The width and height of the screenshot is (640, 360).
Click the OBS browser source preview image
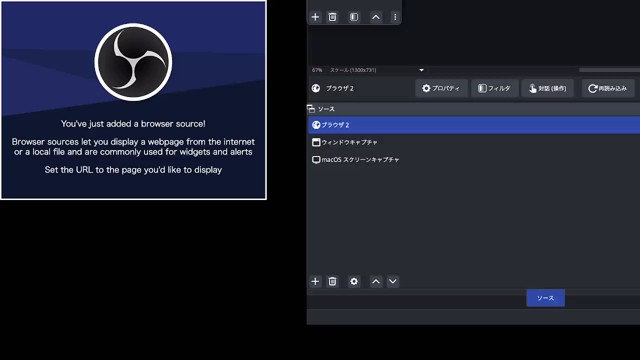pos(133,100)
